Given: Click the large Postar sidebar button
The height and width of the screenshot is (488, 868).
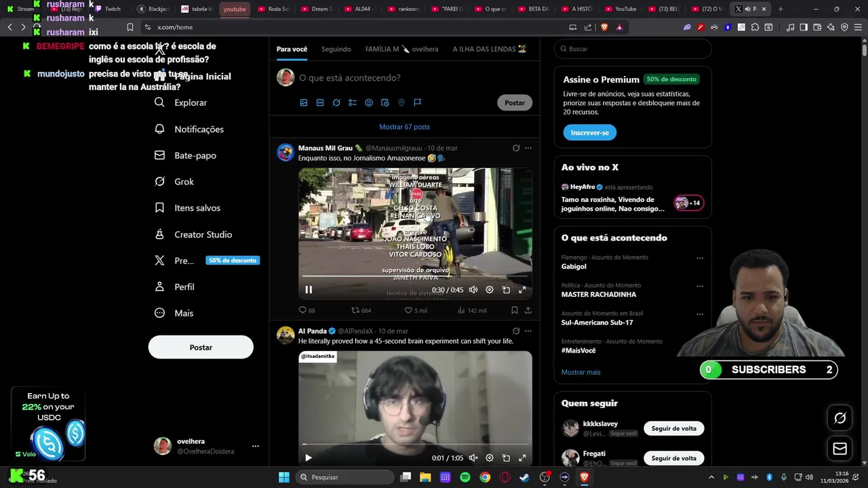Looking at the screenshot, I should tap(201, 347).
